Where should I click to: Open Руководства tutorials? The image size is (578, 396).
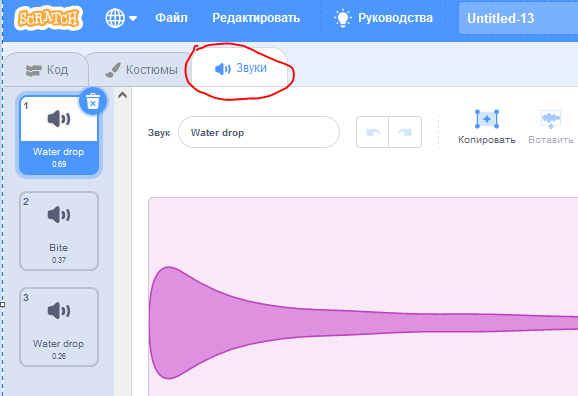click(383, 18)
